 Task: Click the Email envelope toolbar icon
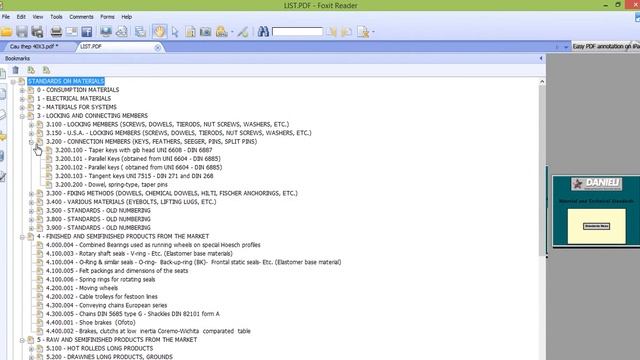click(x=71, y=32)
